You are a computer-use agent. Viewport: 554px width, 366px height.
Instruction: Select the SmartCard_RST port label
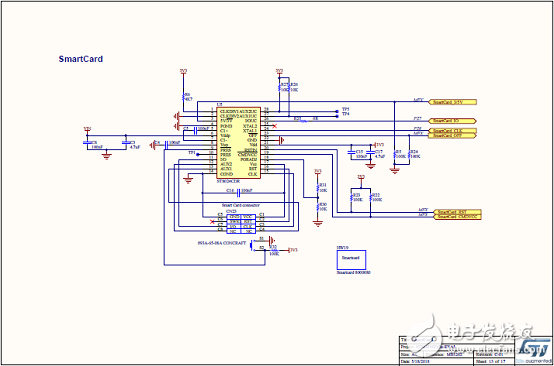(457, 212)
